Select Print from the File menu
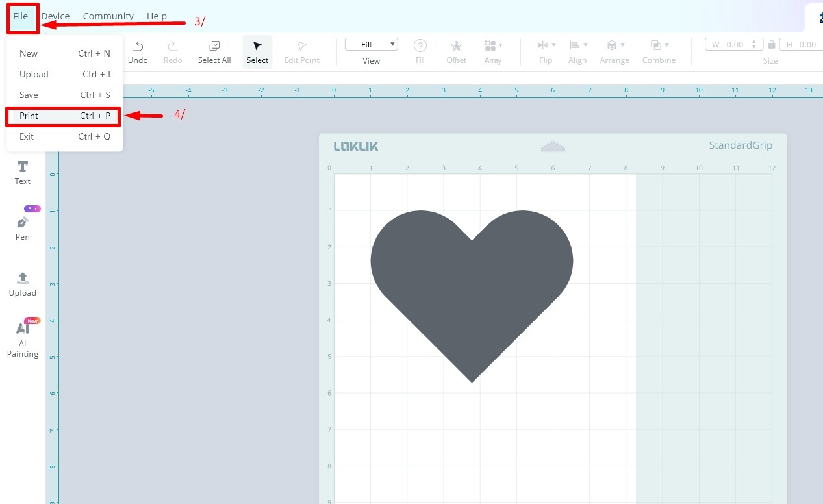The width and height of the screenshot is (823, 504). coord(65,116)
